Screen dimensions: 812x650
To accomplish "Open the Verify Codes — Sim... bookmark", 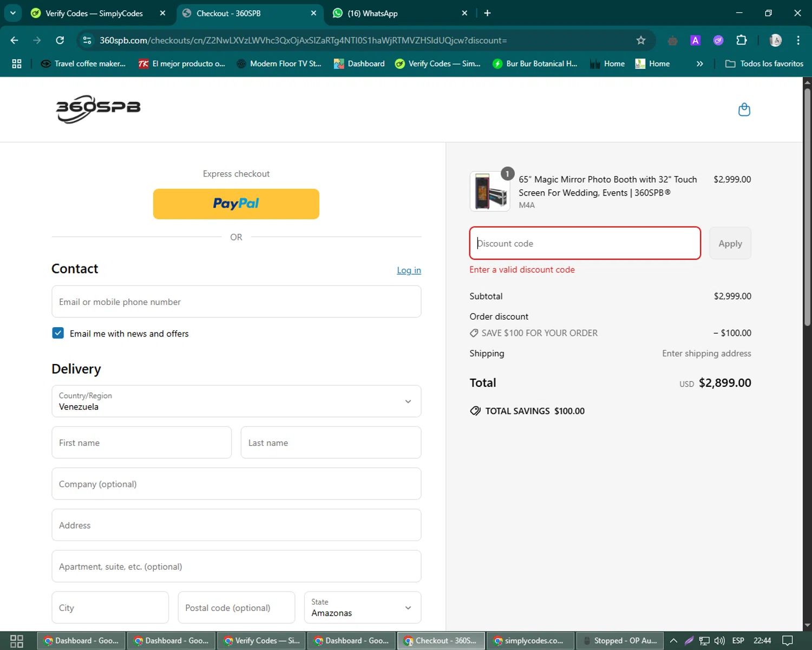I will [x=438, y=63].
